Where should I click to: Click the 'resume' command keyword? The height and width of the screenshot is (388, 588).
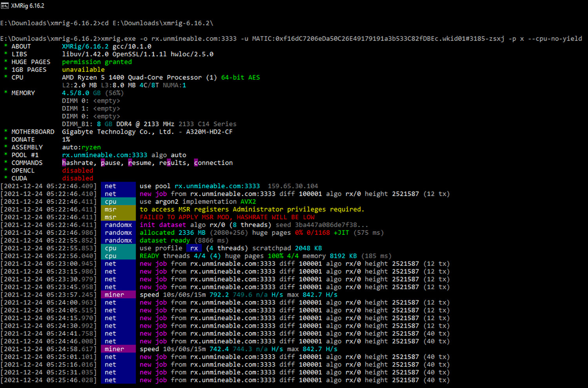click(140, 163)
